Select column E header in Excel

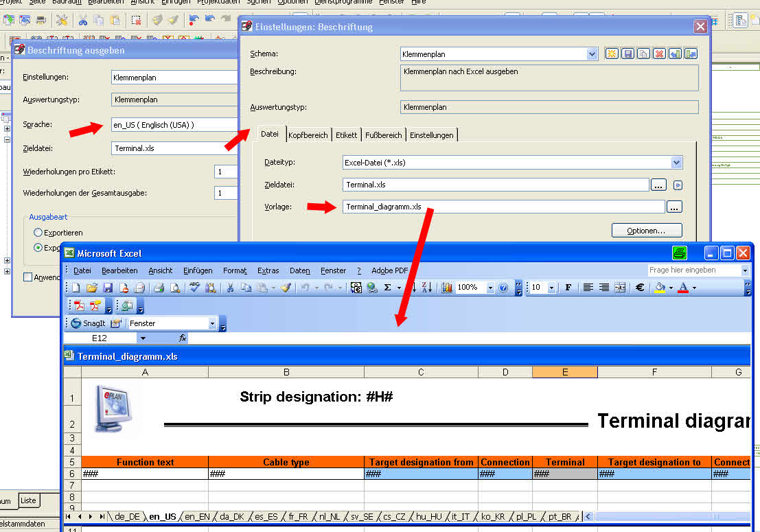click(x=564, y=372)
